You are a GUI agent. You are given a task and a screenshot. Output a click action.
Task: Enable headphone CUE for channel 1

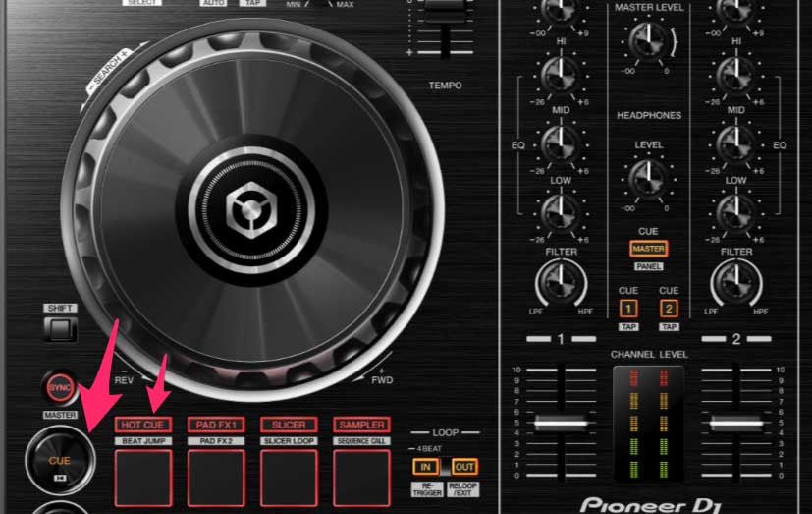627,309
